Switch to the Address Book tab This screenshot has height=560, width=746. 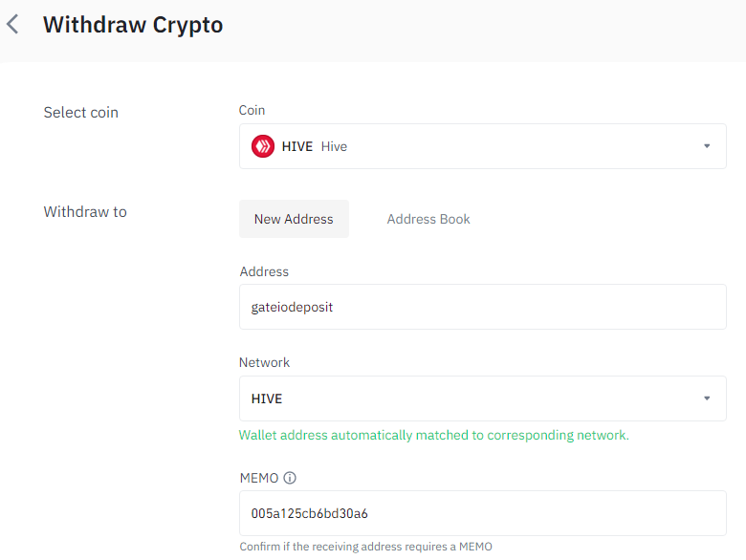tap(428, 219)
